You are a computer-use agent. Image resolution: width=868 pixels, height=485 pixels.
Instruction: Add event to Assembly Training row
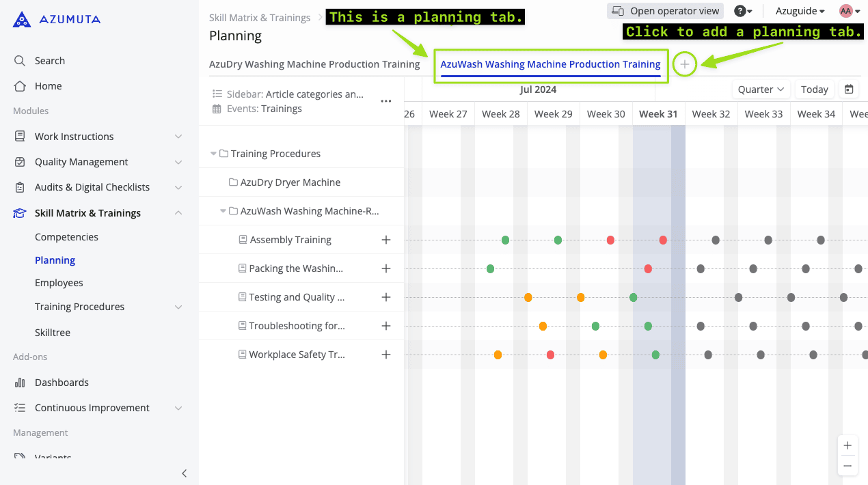click(x=386, y=240)
